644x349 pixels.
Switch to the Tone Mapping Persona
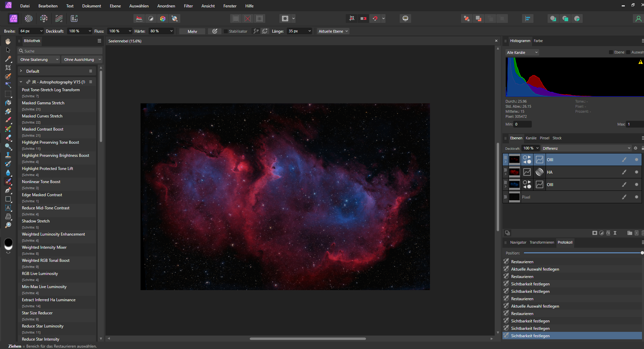tap(59, 19)
